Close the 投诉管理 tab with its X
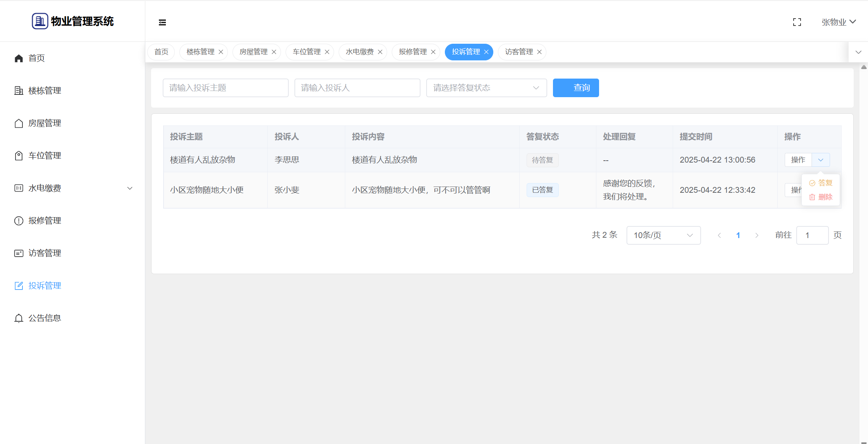 click(486, 52)
